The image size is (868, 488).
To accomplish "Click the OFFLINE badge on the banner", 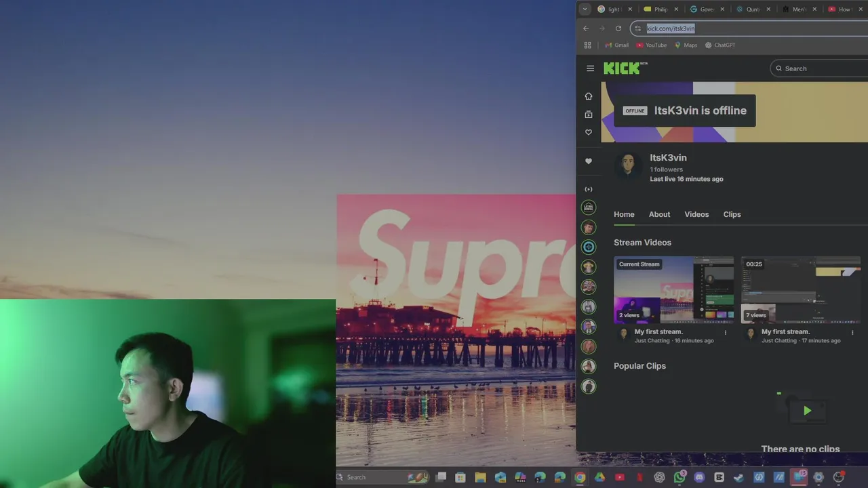I will pyautogui.click(x=635, y=110).
